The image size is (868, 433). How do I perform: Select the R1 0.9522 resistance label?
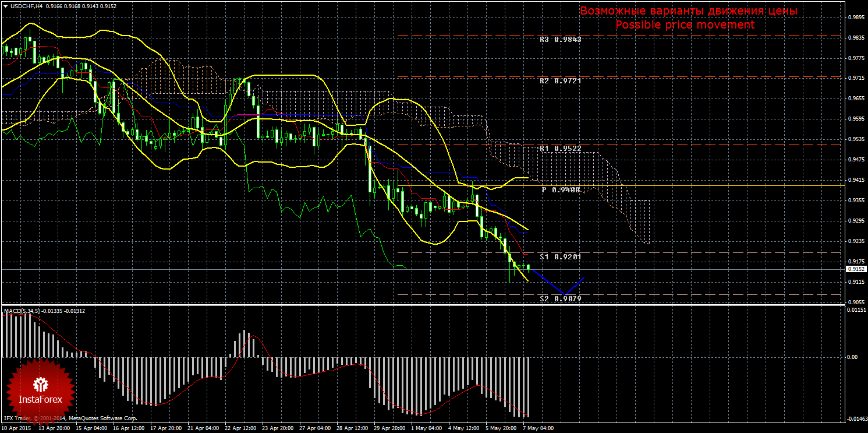[560, 149]
